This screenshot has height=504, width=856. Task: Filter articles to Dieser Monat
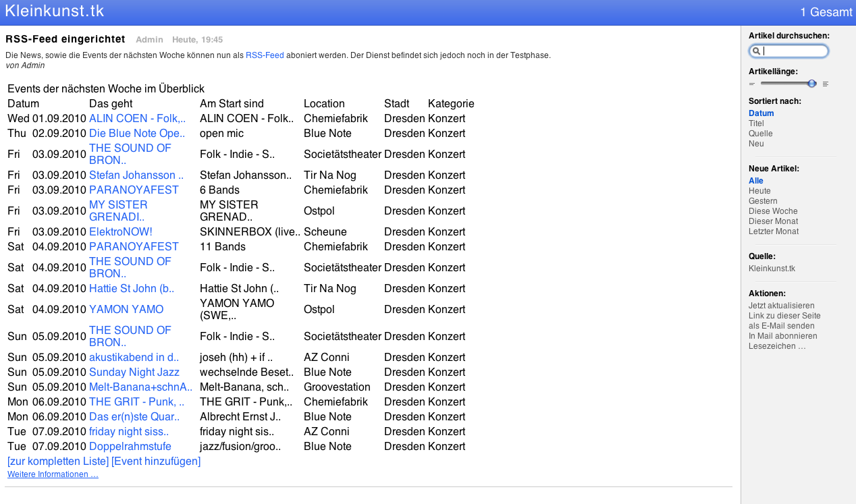coord(774,221)
